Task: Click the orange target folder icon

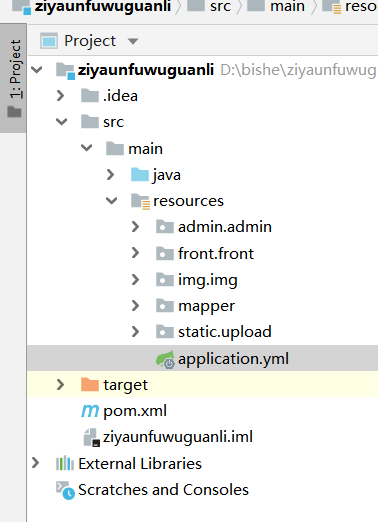Action: tap(90, 384)
